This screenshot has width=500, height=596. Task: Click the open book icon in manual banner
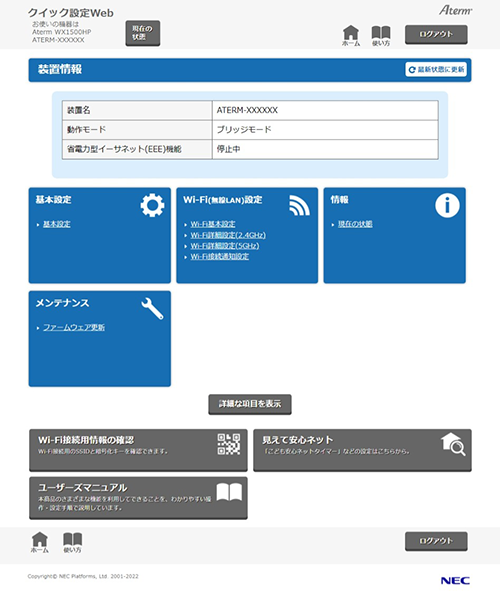229,492
